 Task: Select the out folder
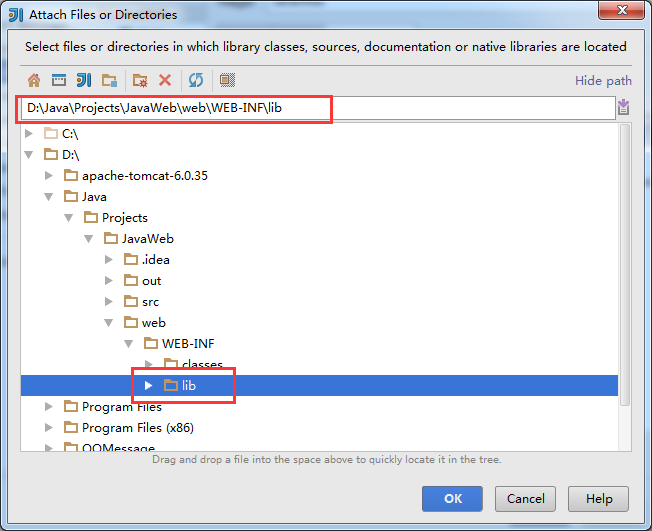[x=151, y=281]
